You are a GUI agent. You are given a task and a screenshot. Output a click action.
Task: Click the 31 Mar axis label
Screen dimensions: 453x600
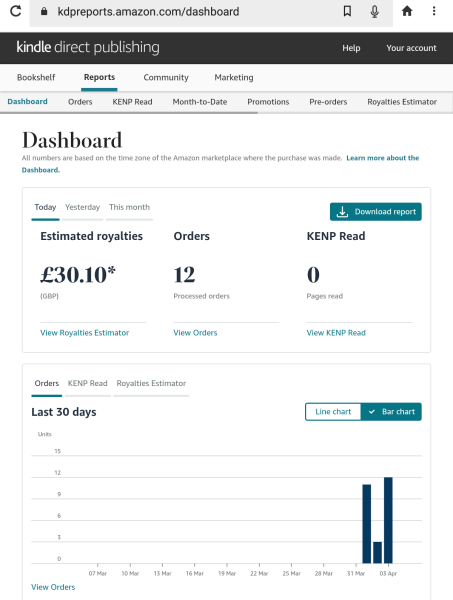[356, 573]
